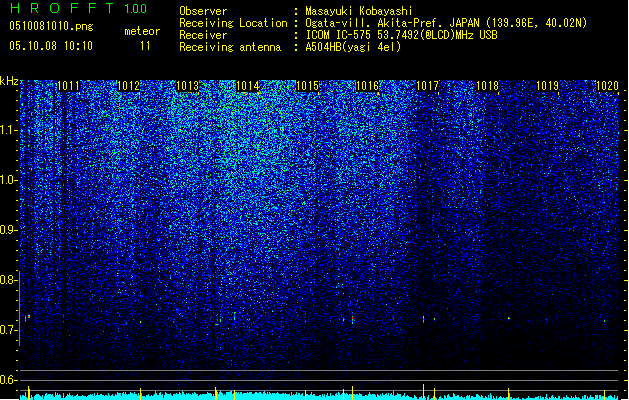629x400 pixels.
Task: Click the meteor echo after 1018
Action: pyautogui.click(x=509, y=319)
